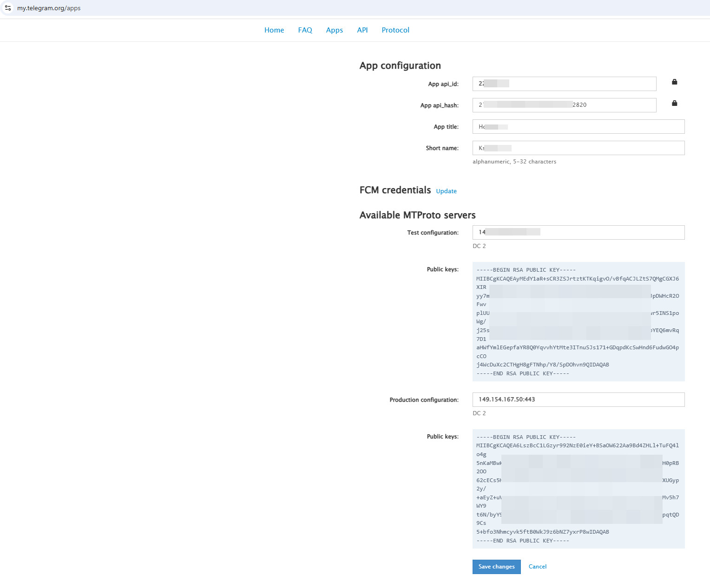Click the 'Test configuration:' label
The width and height of the screenshot is (710, 588).
(433, 233)
